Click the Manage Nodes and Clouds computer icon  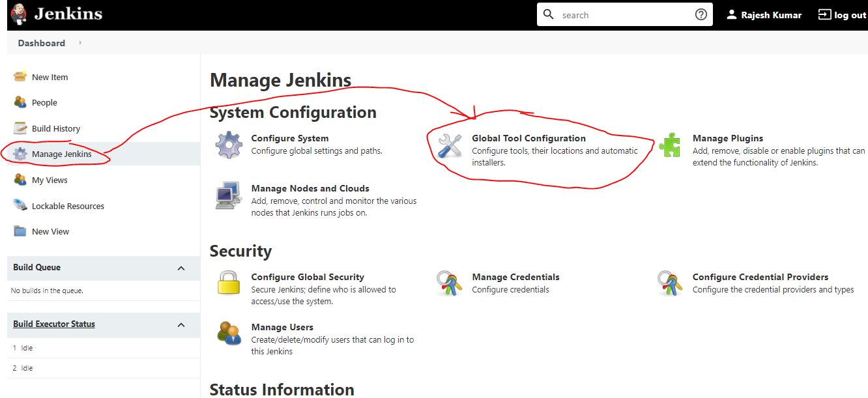pos(229,195)
